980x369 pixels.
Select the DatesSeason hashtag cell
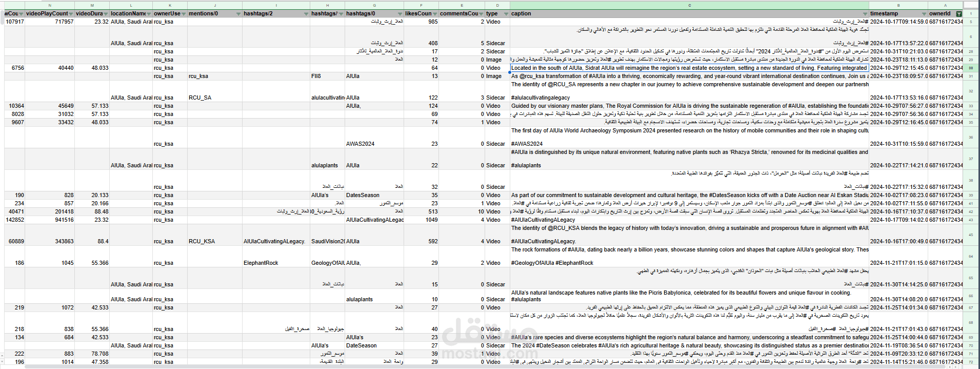click(x=374, y=195)
